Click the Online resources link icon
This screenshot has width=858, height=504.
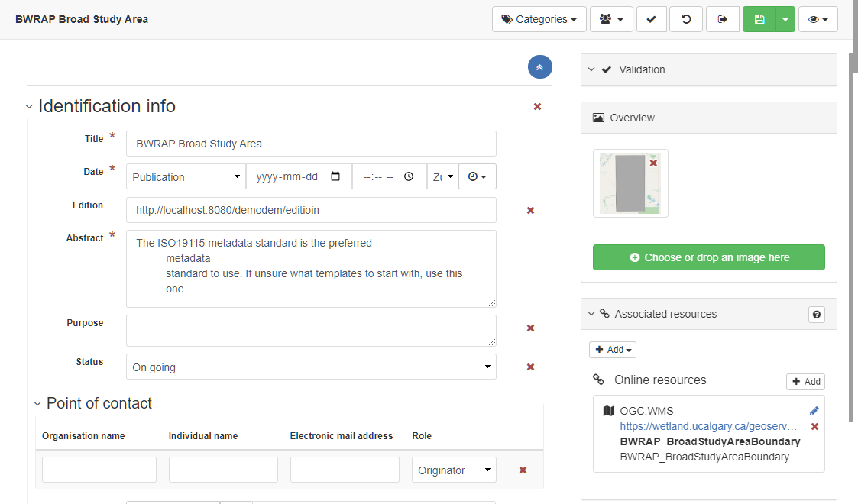tap(599, 380)
